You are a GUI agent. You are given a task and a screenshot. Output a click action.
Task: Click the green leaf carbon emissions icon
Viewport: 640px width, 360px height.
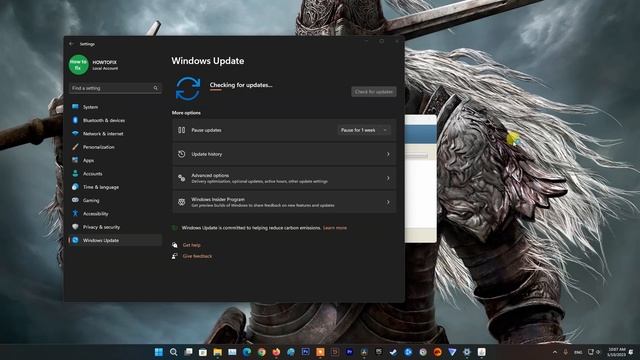pos(175,228)
